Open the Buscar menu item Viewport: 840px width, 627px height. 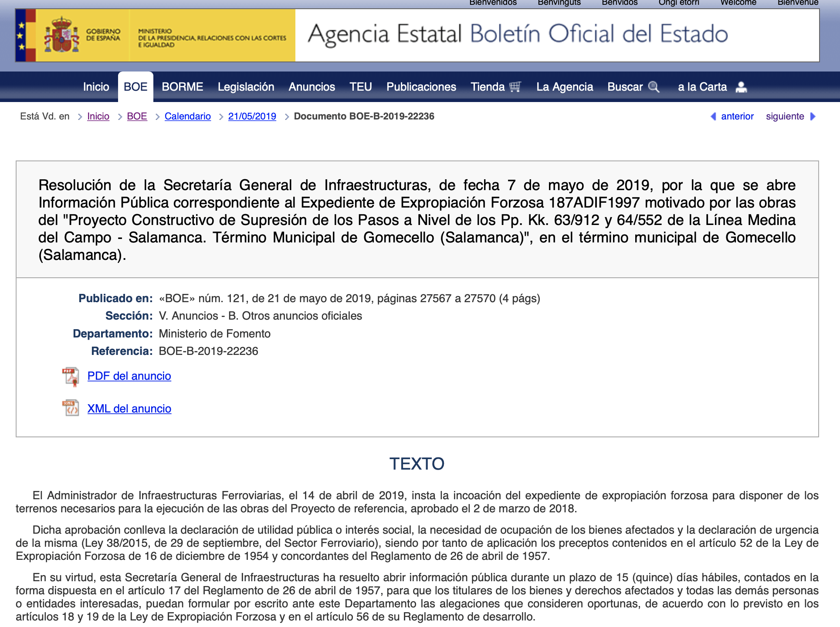[625, 87]
